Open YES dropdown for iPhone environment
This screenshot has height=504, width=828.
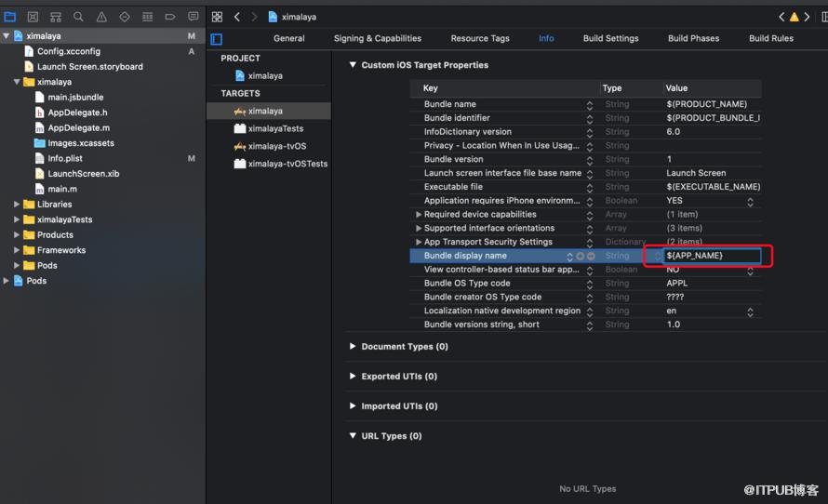point(750,202)
